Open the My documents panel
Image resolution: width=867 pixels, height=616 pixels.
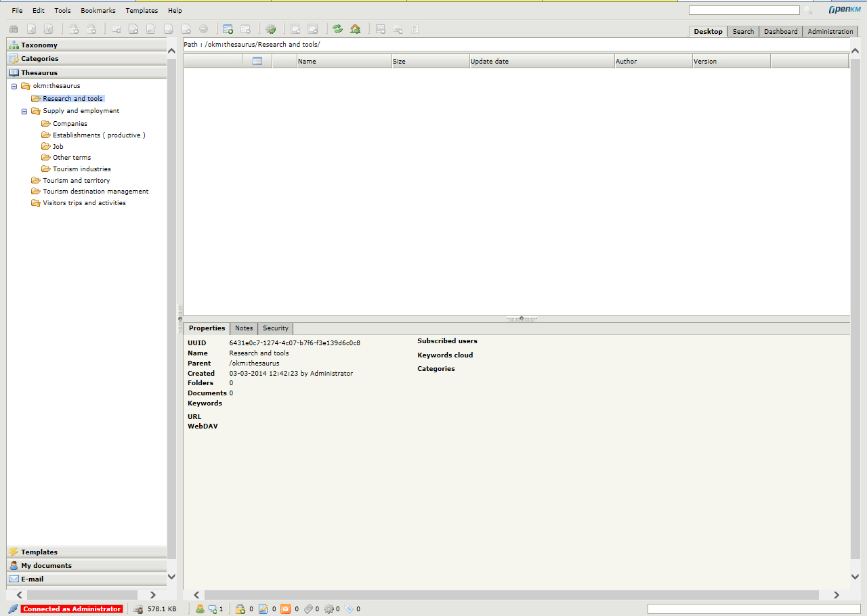tap(46, 565)
